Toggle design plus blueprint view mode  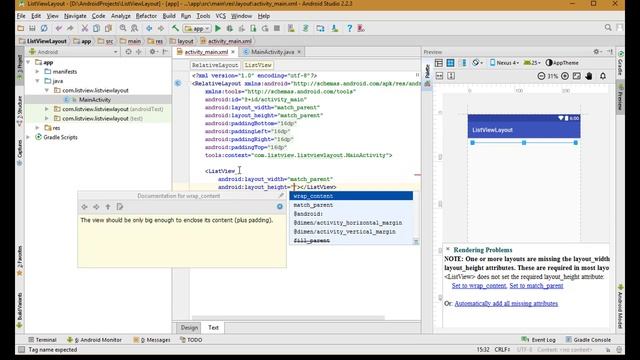464,62
